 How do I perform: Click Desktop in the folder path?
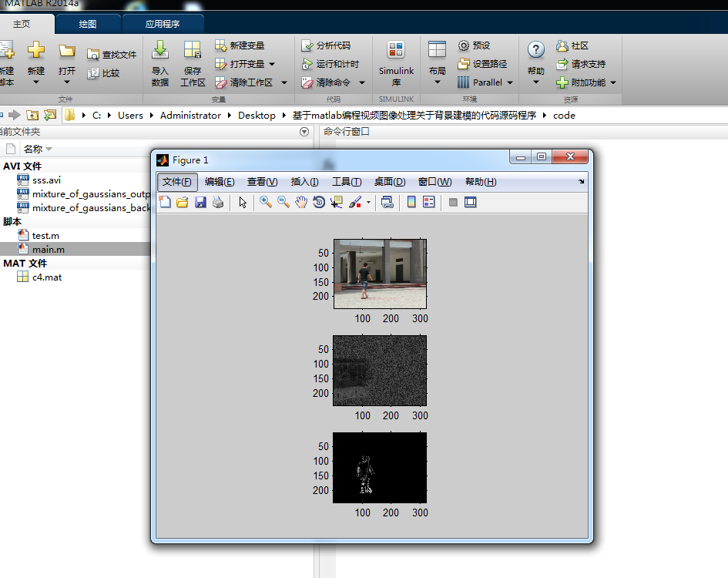point(257,116)
